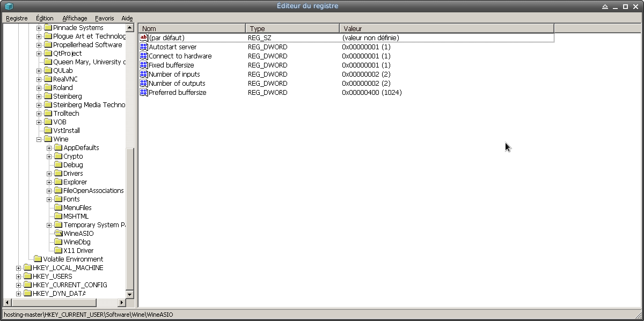Click the Volatile Environment folder icon
The image size is (644, 321).
click(38, 259)
